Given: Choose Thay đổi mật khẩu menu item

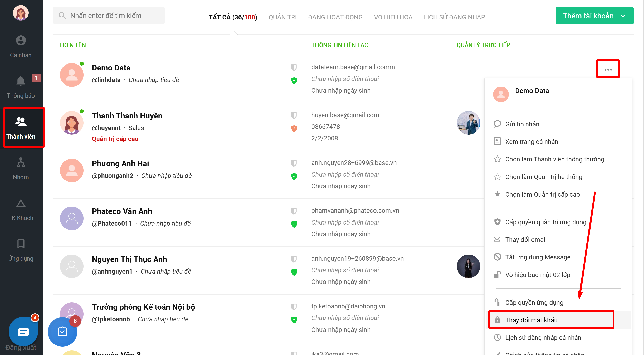Looking at the screenshot, I should (x=531, y=320).
